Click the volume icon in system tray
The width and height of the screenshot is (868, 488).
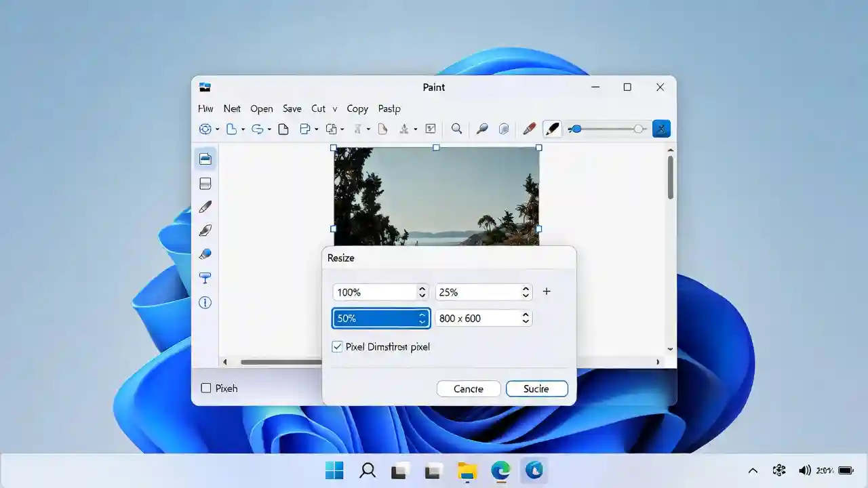tap(805, 470)
